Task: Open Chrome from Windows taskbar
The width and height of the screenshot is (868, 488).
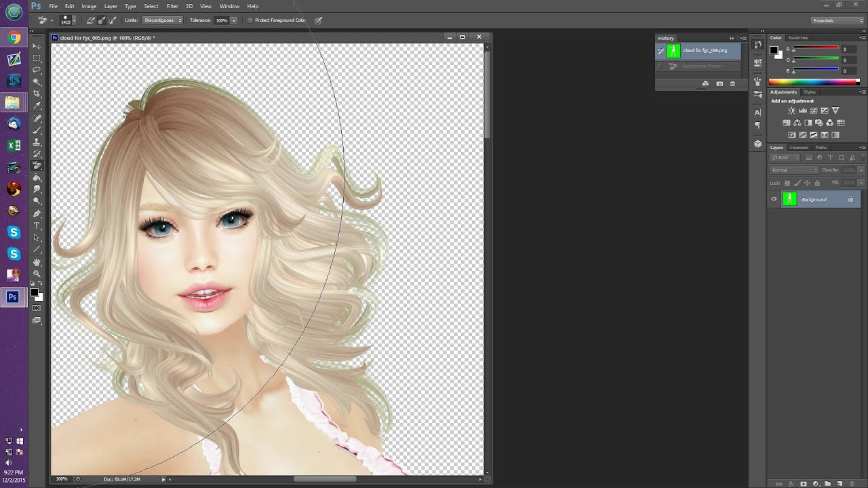Action: pos(14,38)
